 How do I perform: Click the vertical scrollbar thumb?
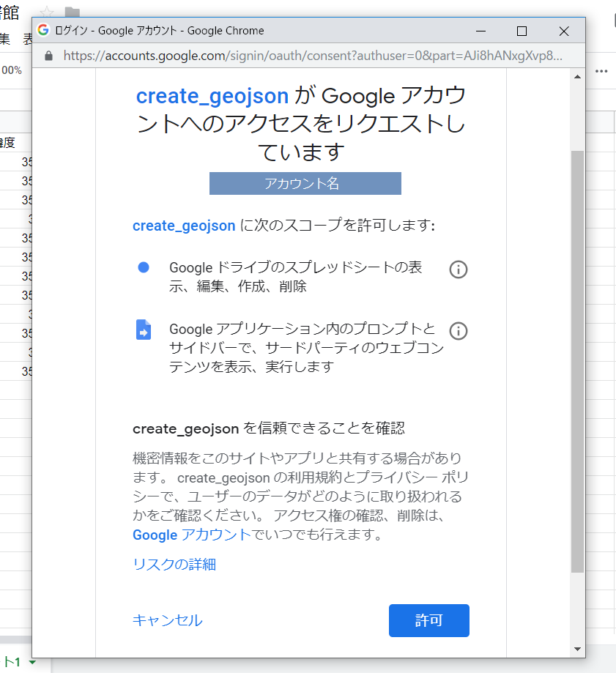pos(577,361)
